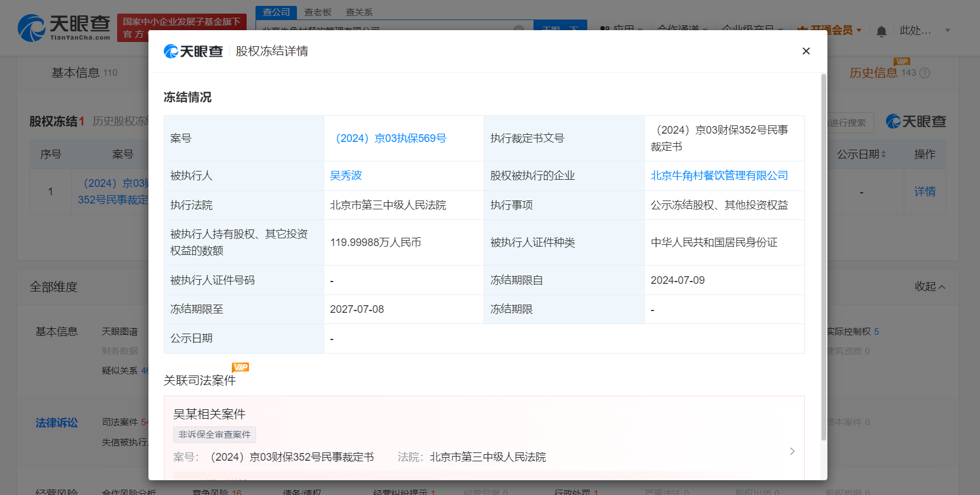The width and height of the screenshot is (980, 495).
Task: Open case number (2024)京03执保569号 link
Action: [390, 138]
